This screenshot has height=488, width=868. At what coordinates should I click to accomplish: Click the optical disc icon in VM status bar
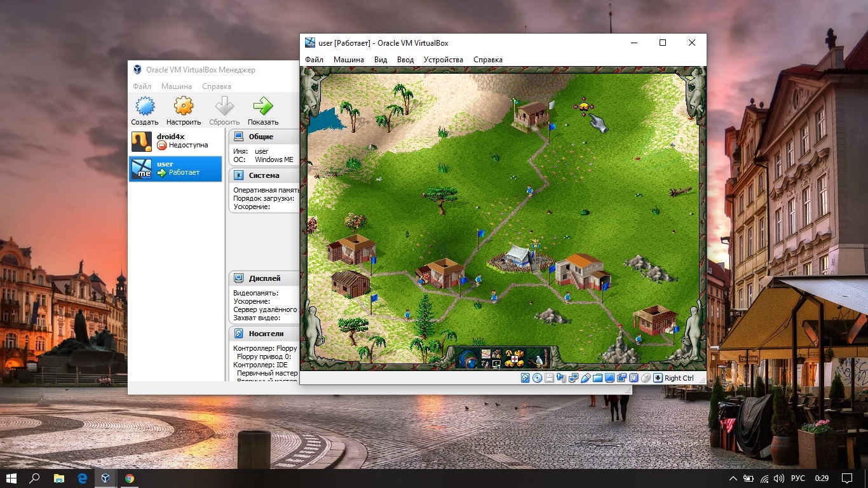tap(537, 378)
